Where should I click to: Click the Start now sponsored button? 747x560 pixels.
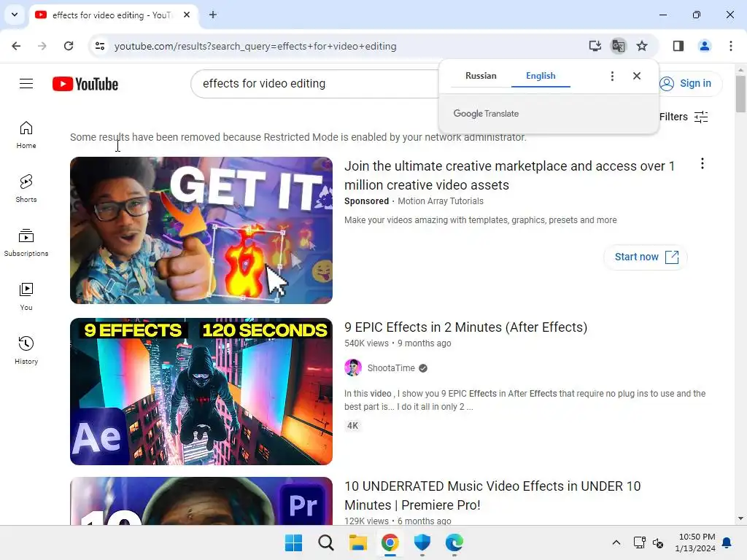click(646, 257)
